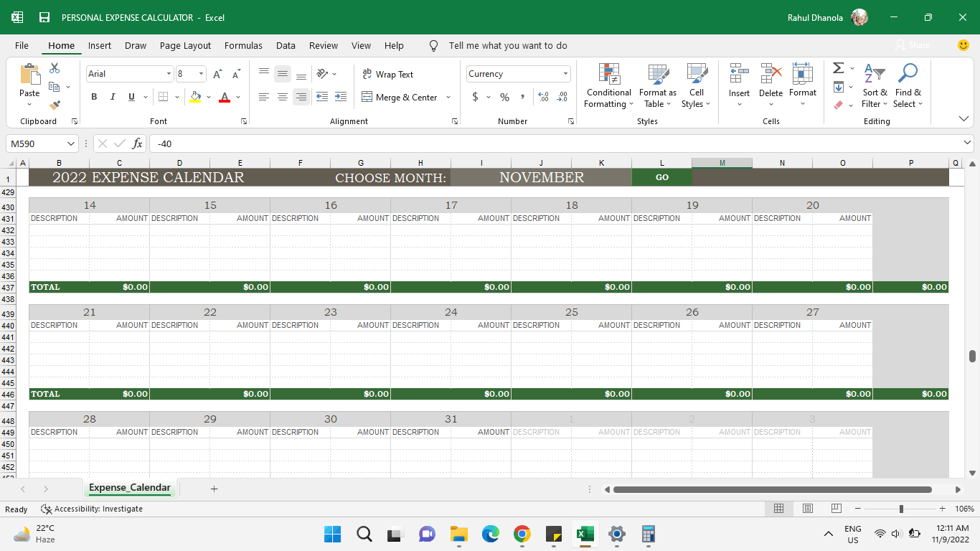The height and width of the screenshot is (551, 980).
Task: Expand the Currency number format dropdown
Action: click(565, 74)
